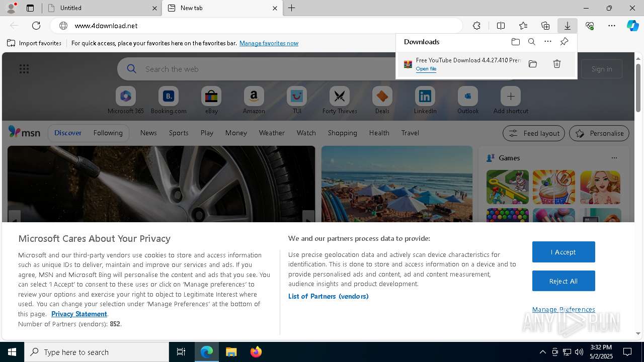The height and width of the screenshot is (362, 644).
Task: Open the Weather category
Action: 272,133
